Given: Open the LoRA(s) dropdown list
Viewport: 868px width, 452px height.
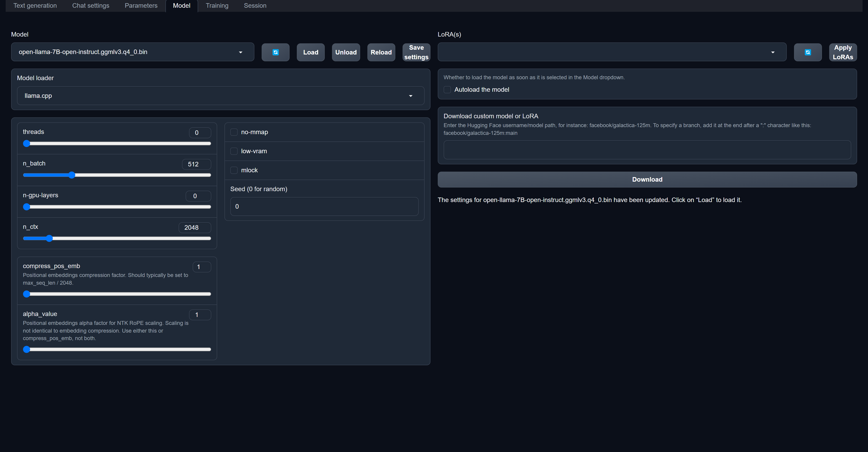Looking at the screenshot, I should (x=612, y=52).
